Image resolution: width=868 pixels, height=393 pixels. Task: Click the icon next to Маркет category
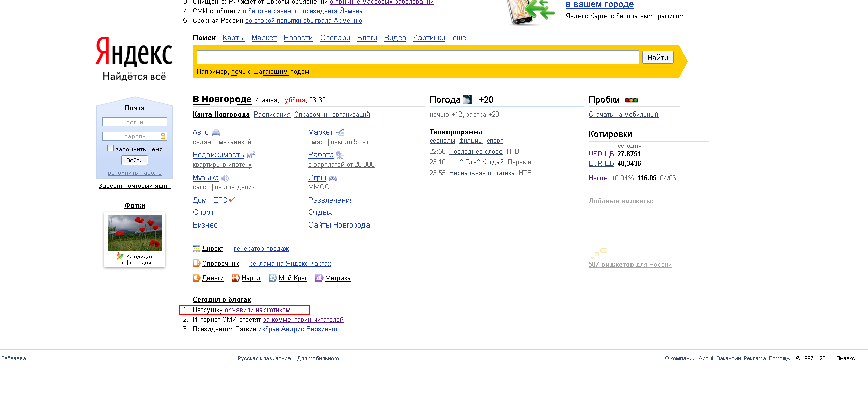click(340, 132)
